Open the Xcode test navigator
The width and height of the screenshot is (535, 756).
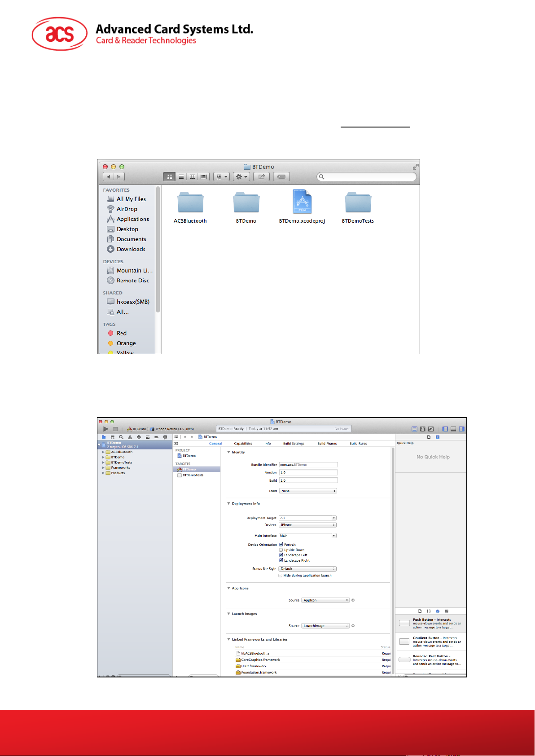click(x=139, y=437)
